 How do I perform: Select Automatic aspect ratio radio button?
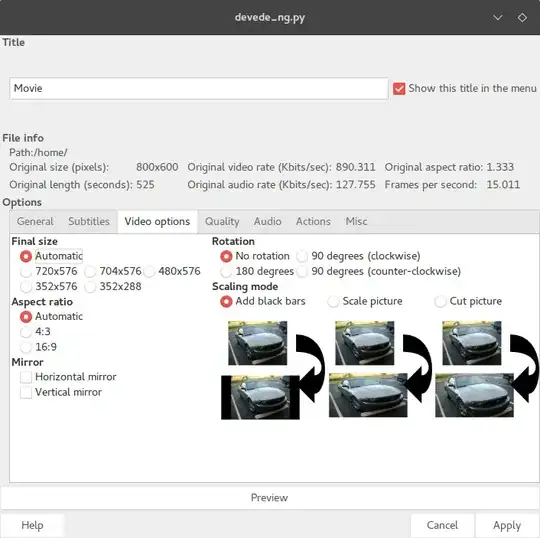(26, 317)
